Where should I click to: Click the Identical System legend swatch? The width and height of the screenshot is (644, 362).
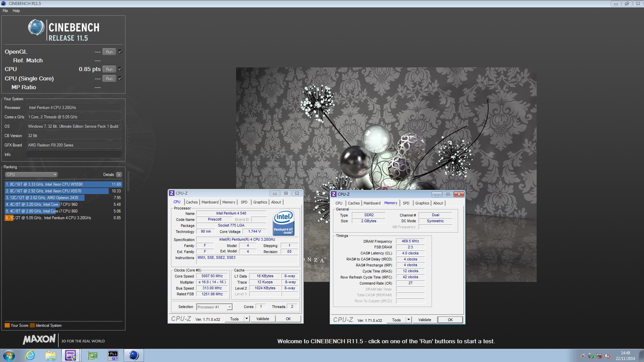[x=32, y=325]
